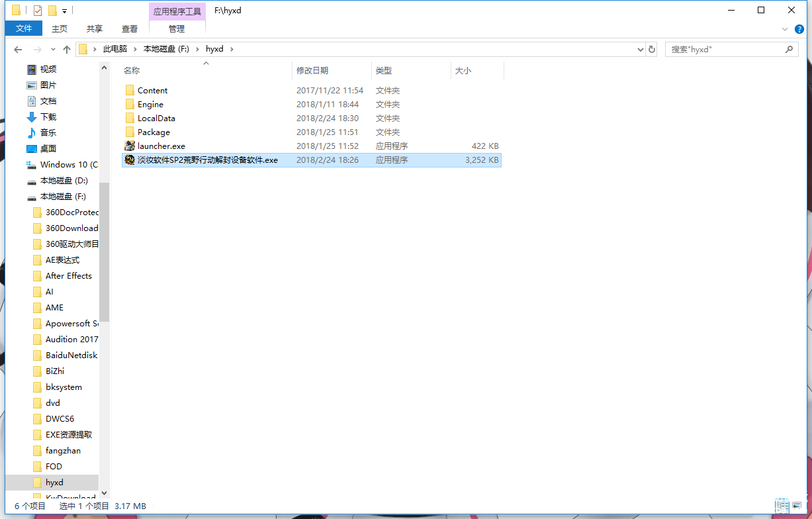Open the address bar history dropdown
812x519 pixels.
coord(640,50)
